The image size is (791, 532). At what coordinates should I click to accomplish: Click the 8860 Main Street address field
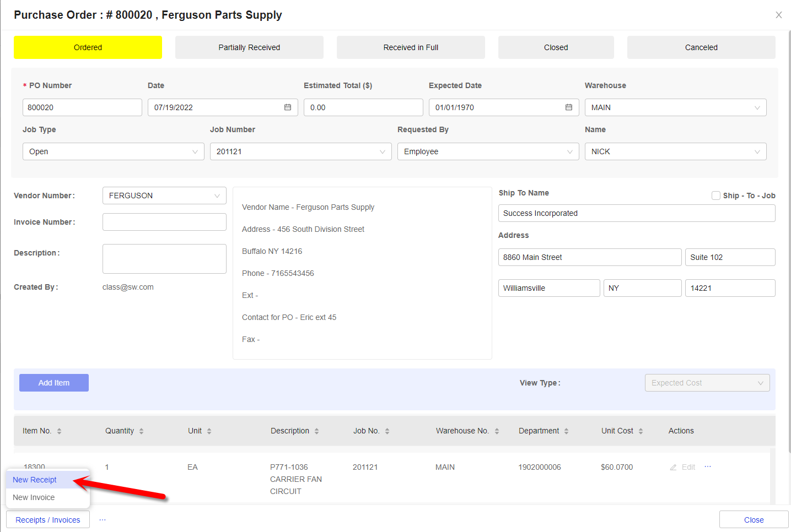tap(590, 257)
